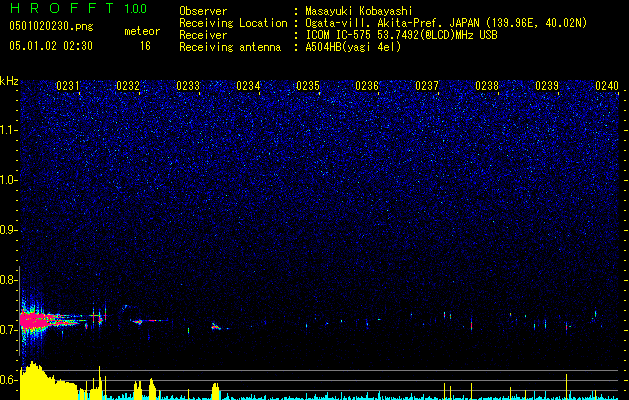Click the 0231 time marker
The height and width of the screenshot is (400, 629).
[x=68, y=86]
